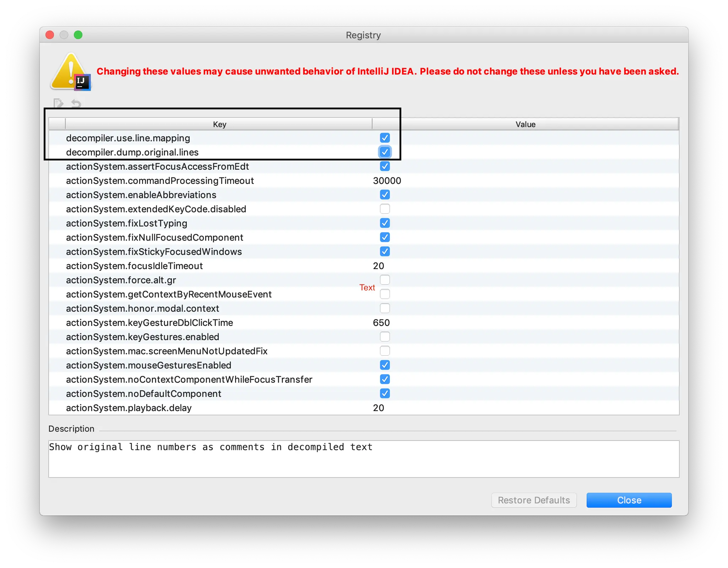Sort table by Key column header

coord(219,124)
